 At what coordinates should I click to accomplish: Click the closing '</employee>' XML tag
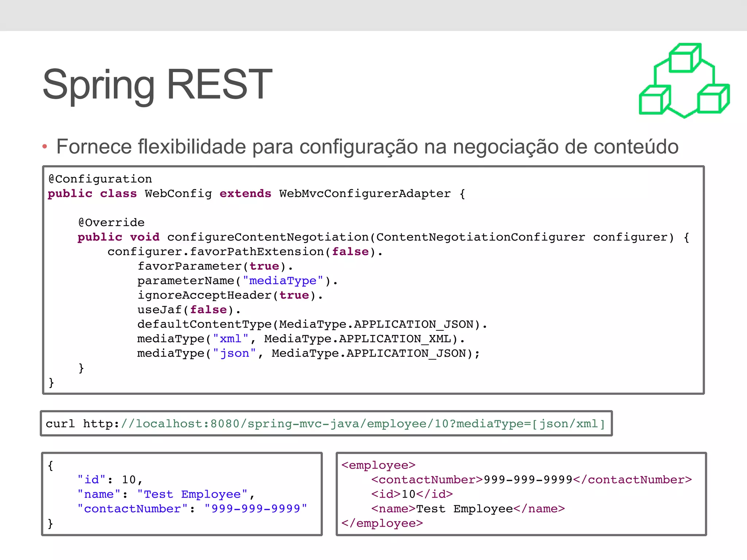(382, 524)
